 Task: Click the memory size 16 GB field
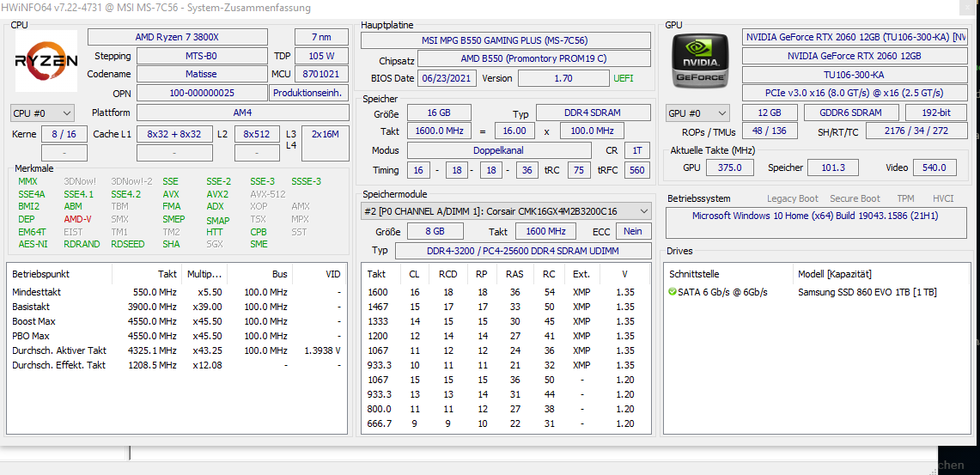(x=440, y=113)
